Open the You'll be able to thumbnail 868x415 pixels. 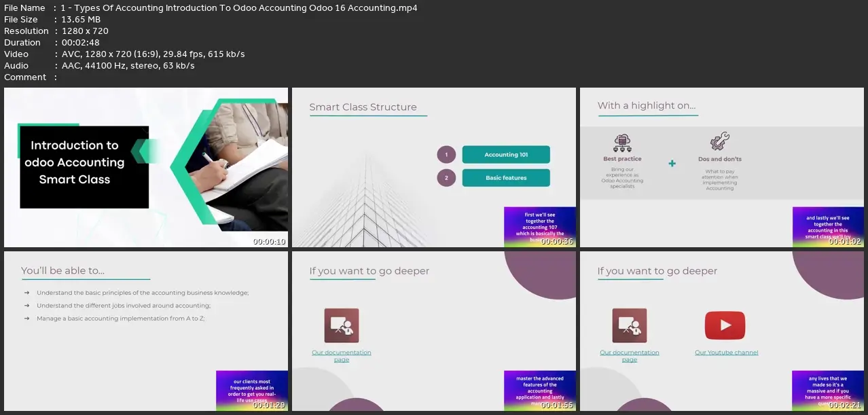[x=146, y=331]
